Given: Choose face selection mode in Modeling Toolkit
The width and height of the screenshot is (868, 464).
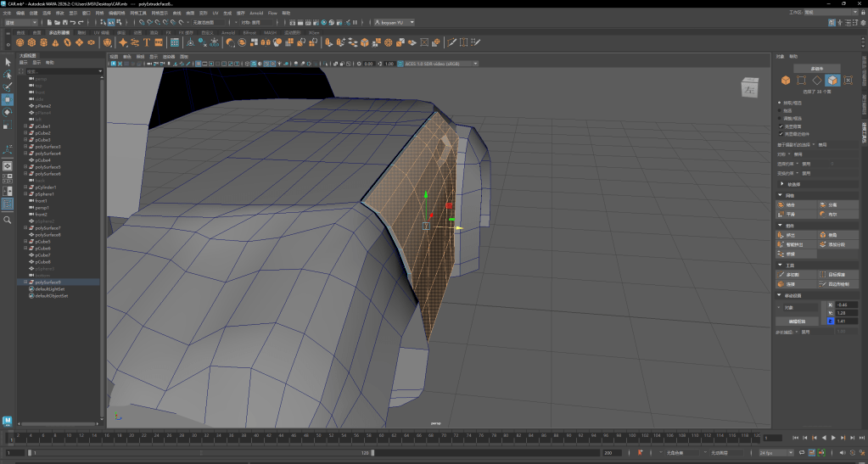Looking at the screenshot, I should click(832, 81).
